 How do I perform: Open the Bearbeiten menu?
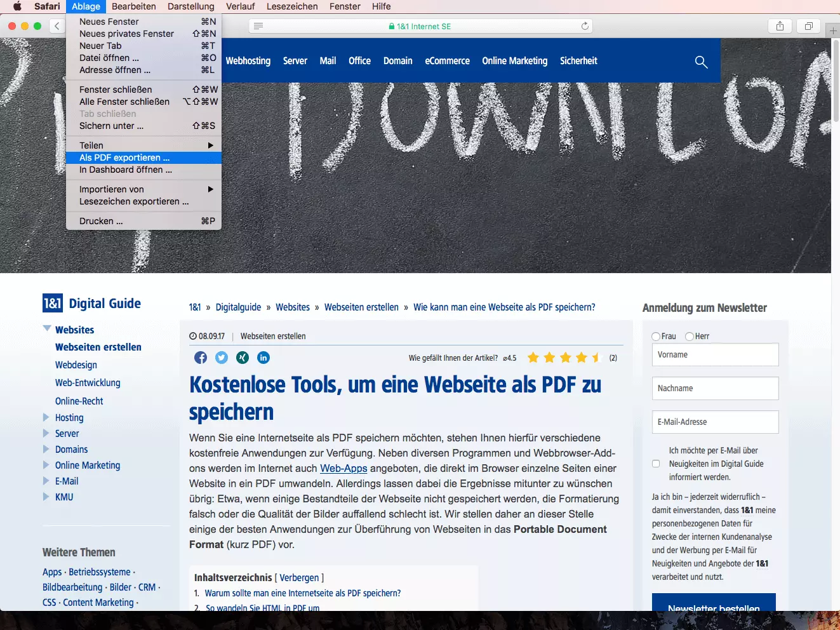[134, 6]
